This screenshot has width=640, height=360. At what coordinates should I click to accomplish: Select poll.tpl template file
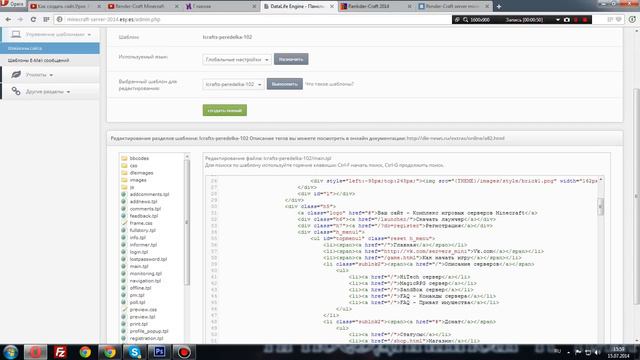[133, 302]
